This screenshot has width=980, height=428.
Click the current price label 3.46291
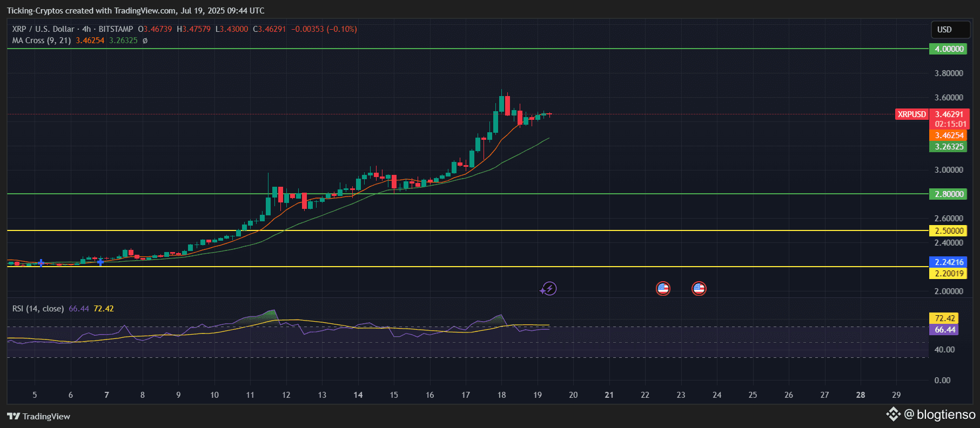tap(949, 114)
